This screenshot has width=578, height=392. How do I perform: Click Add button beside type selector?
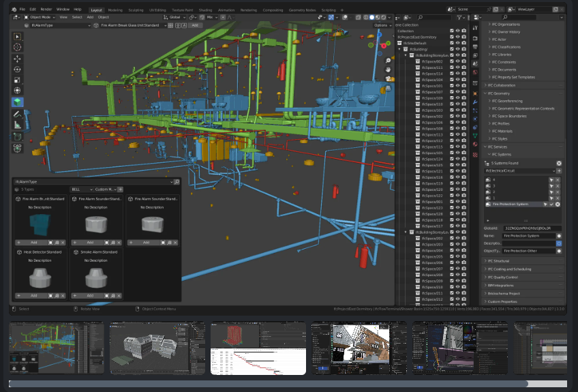click(x=195, y=25)
